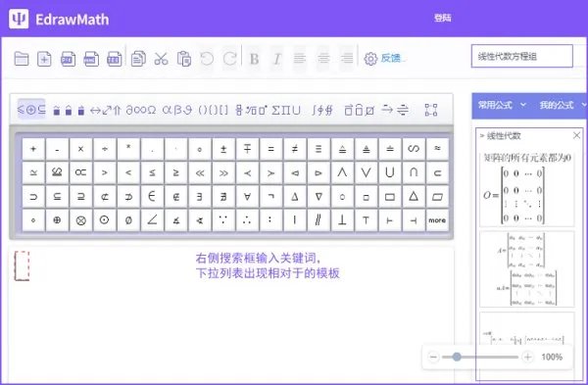Click the EdrawMath logo
588x385 pixels.
59,19
